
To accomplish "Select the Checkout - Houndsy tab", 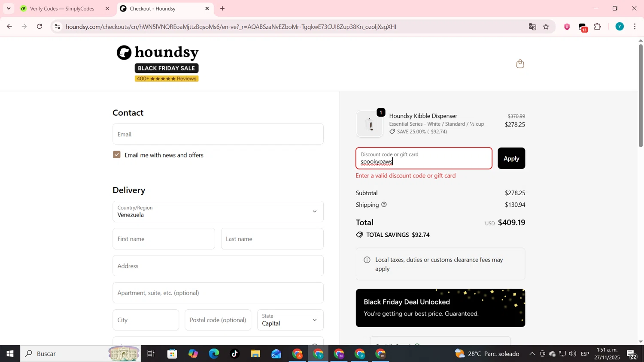I will pos(165,9).
